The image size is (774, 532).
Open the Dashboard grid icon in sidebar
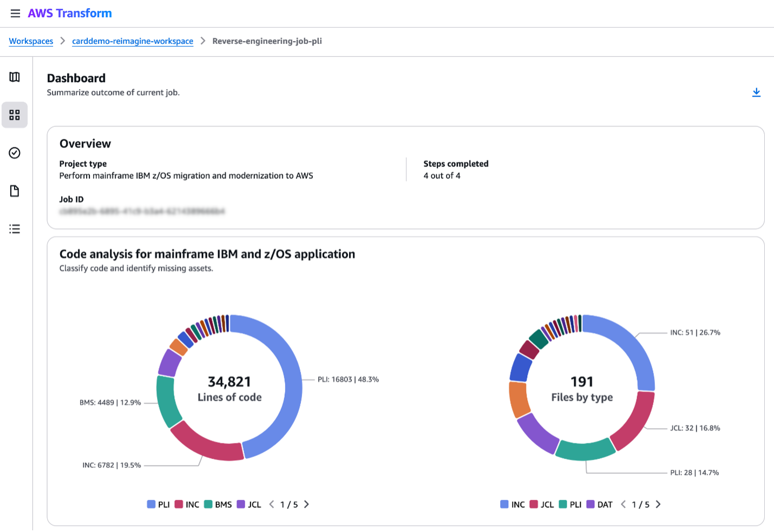15,115
